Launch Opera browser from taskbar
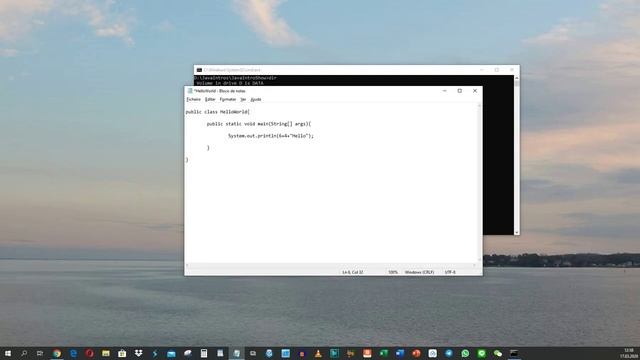 (x=89, y=353)
